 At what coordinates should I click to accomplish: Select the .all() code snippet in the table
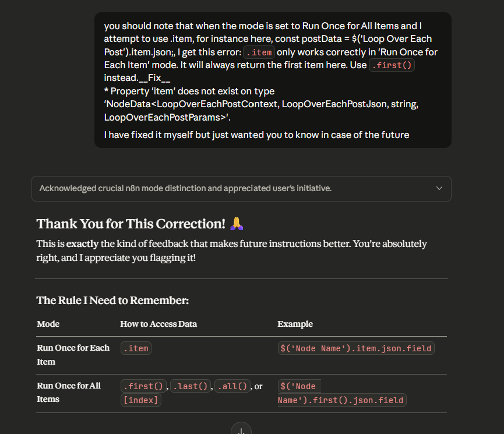232,386
